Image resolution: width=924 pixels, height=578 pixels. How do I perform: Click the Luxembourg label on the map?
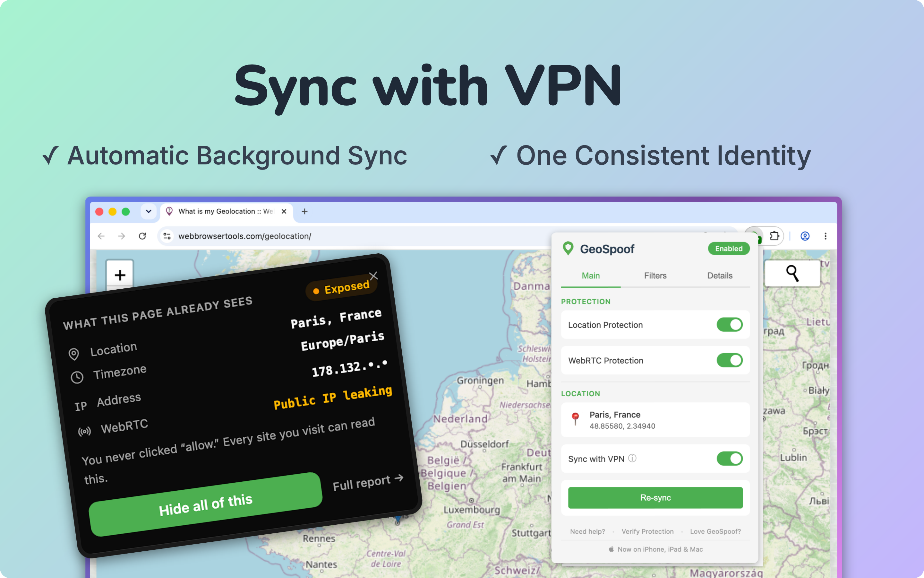(x=472, y=510)
